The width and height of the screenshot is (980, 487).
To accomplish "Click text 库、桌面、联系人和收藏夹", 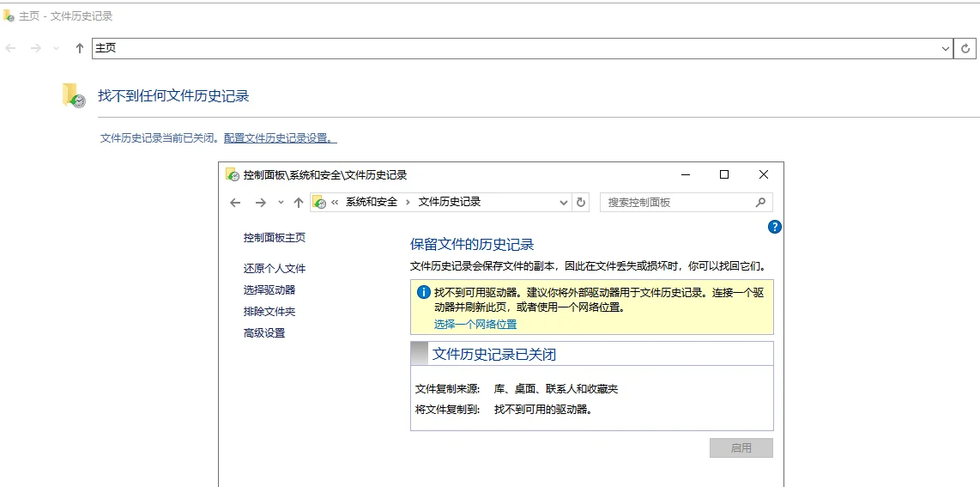I will coord(555,389).
